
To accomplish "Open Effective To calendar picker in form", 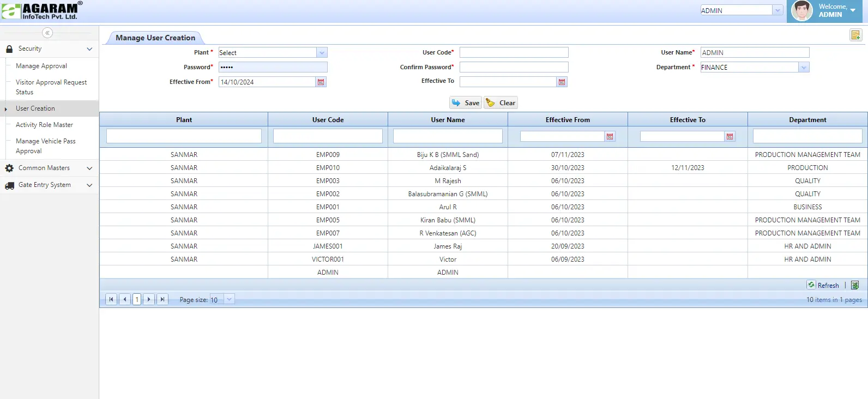I will pos(562,82).
